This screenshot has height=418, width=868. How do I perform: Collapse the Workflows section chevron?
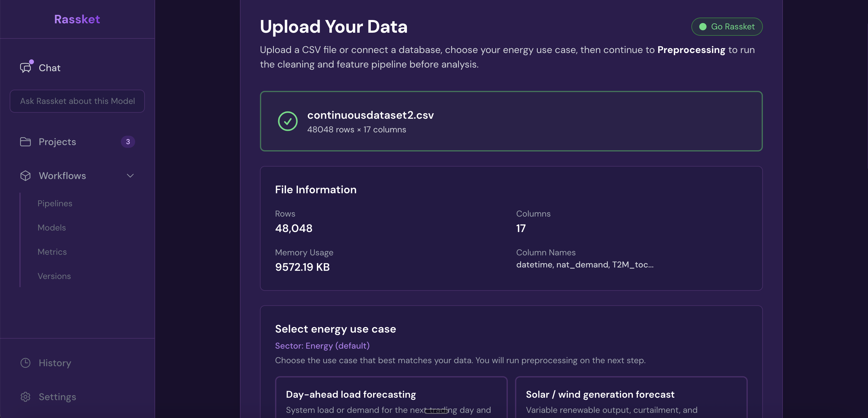(x=130, y=175)
